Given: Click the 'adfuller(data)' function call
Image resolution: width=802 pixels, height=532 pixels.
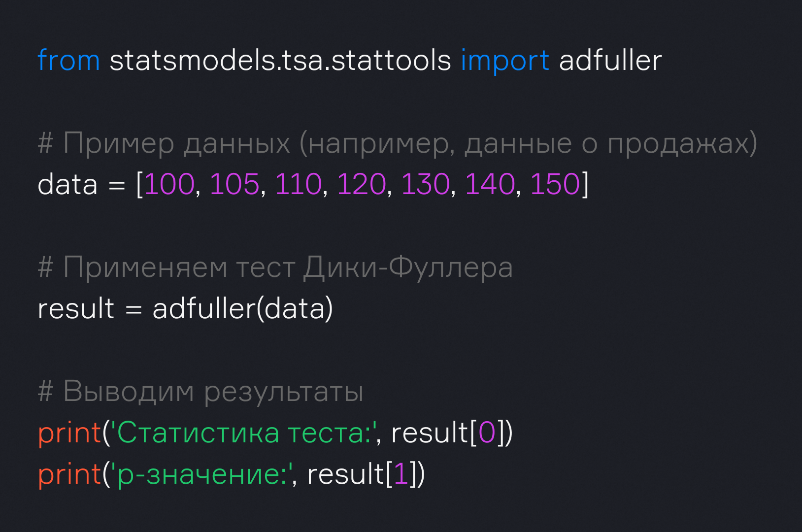Looking at the screenshot, I should [242, 309].
